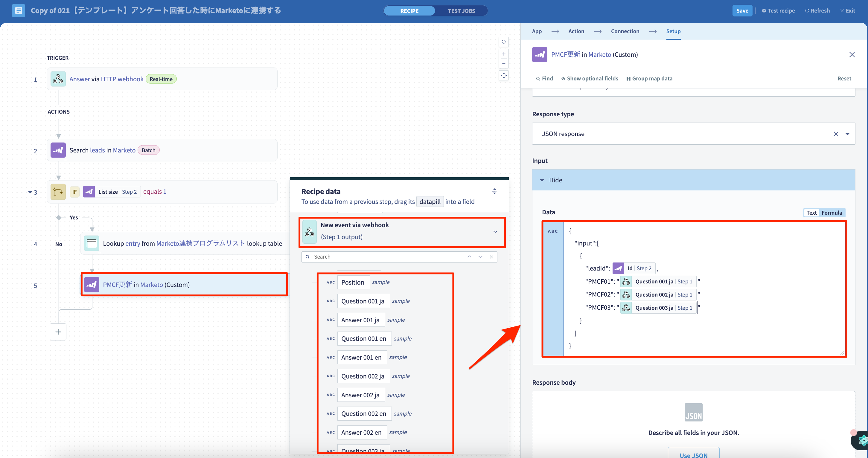The height and width of the screenshot is (458, 868).
Task: Click the JSON icon in Response body
Action: [693, 413]
